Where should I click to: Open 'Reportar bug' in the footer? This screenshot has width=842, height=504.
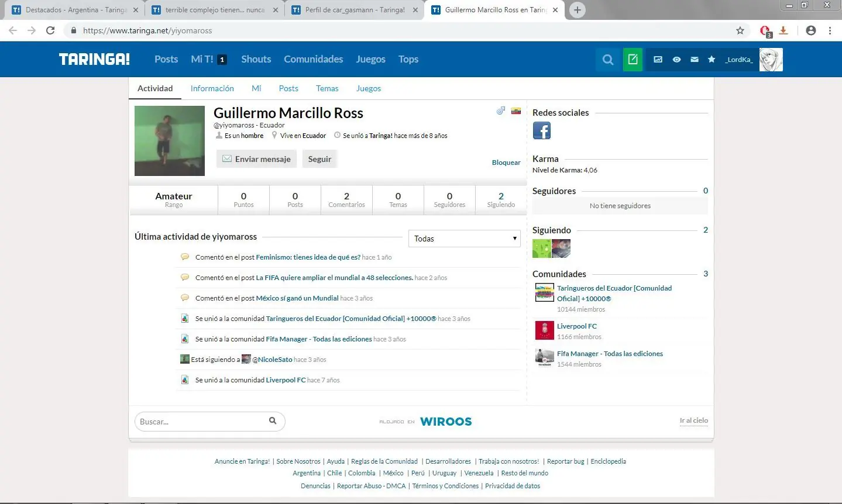click(565, 461)
